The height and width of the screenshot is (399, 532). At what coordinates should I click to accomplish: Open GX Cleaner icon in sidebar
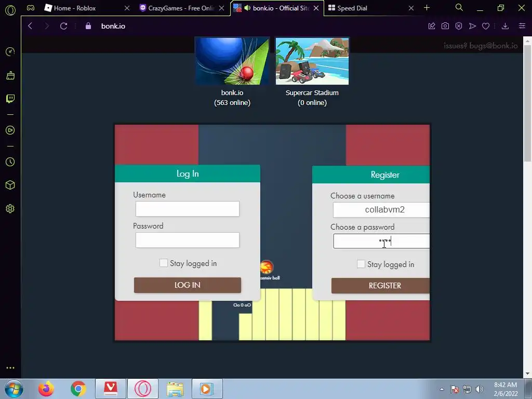10,75
